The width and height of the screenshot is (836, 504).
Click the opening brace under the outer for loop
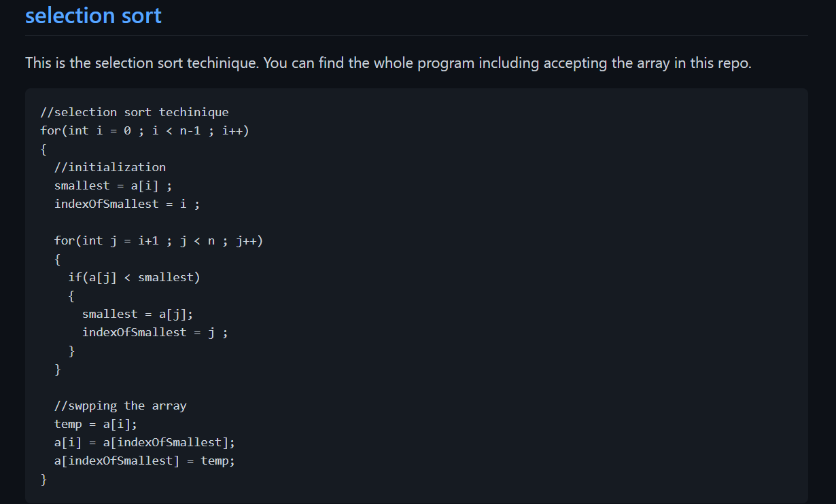click(x=44, y=149)
